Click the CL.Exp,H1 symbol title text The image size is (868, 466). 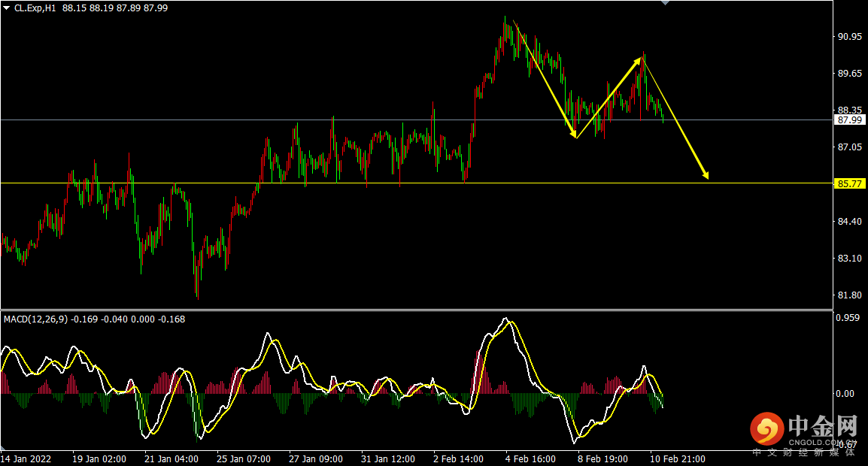coord(35,8)
